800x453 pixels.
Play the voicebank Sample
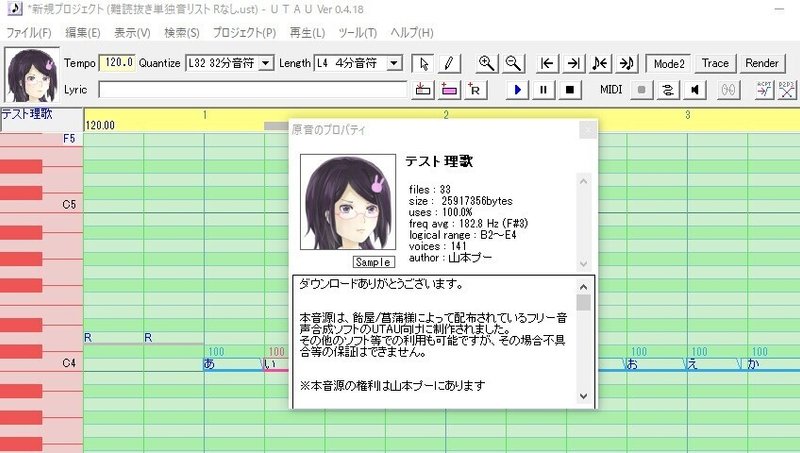[x=374, y=262]
